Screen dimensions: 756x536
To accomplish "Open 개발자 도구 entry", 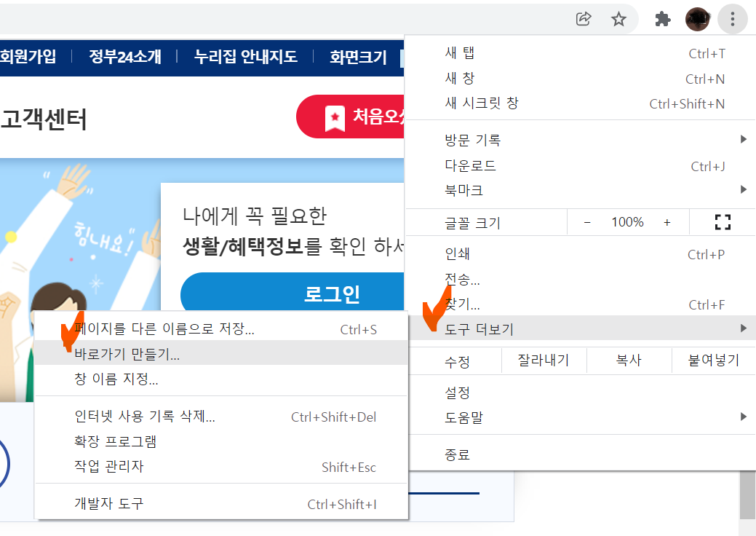I will (221, 504).
